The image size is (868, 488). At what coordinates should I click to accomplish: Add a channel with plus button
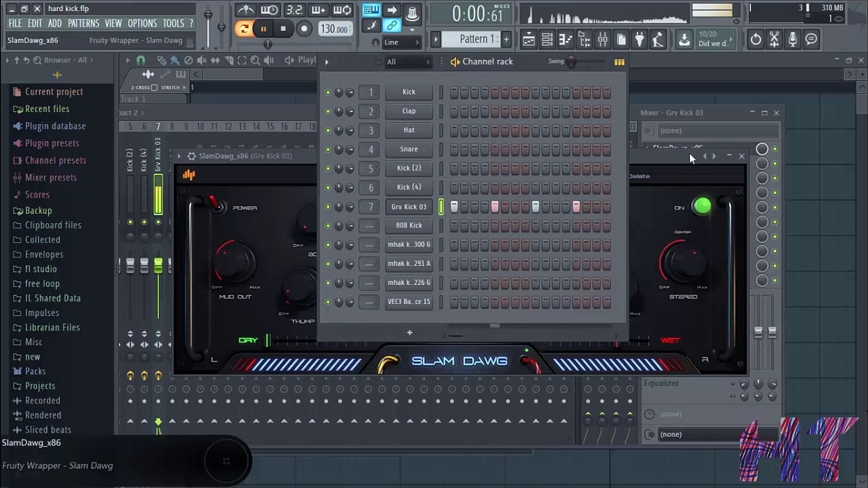(x=410, y=333)
